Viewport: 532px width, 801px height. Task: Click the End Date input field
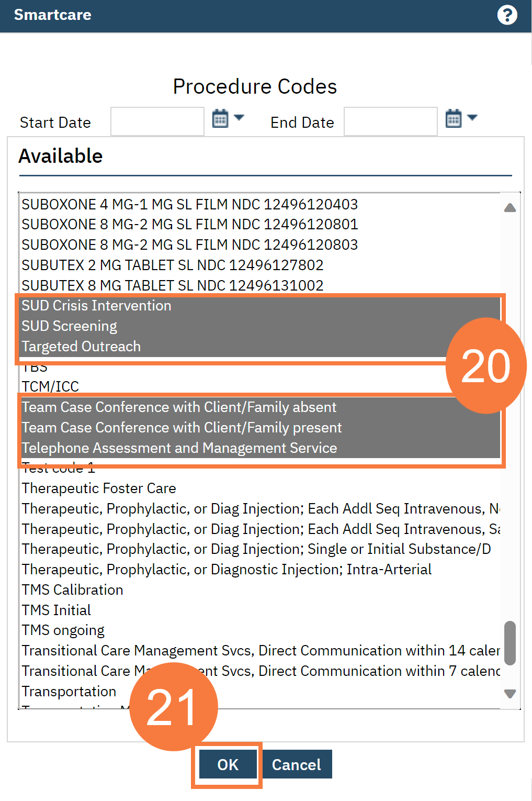click(390, 121)
